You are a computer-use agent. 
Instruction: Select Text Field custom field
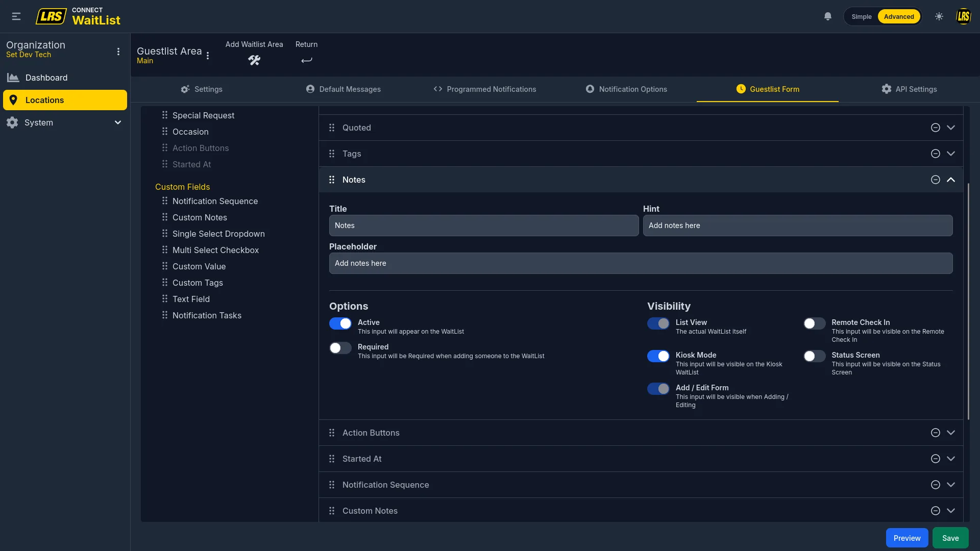click(x=191, y=299)
